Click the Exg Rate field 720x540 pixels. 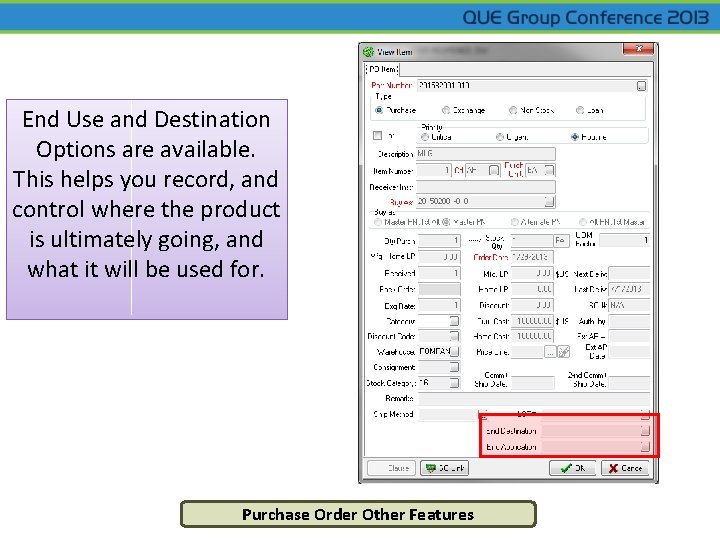439,305
